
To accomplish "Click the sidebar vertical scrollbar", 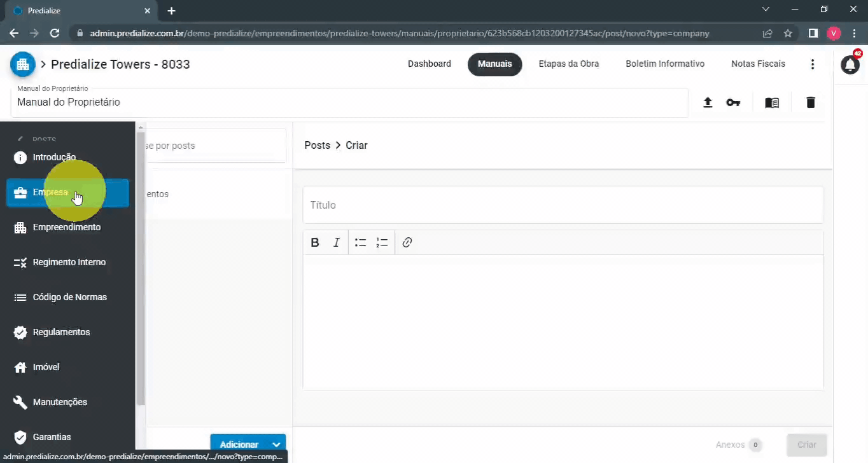I will point(141,267).
